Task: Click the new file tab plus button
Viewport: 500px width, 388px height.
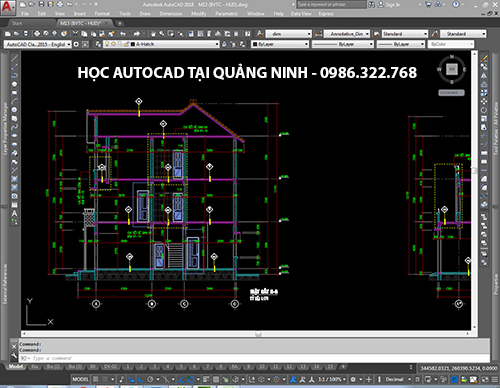Action: click(119, 23)
